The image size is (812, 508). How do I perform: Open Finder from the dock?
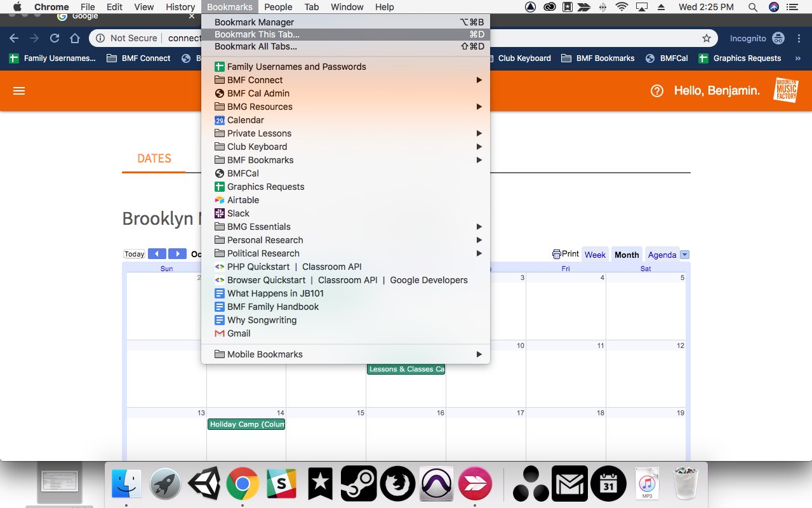(x=126, y=484)
